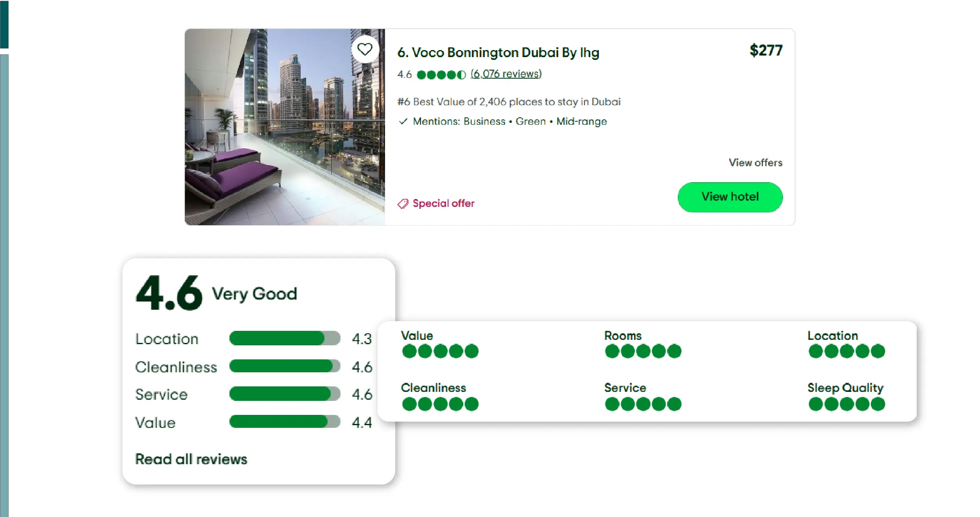Click the Mentions checkmark icon
980x517 pixels.
click(403, 122)
